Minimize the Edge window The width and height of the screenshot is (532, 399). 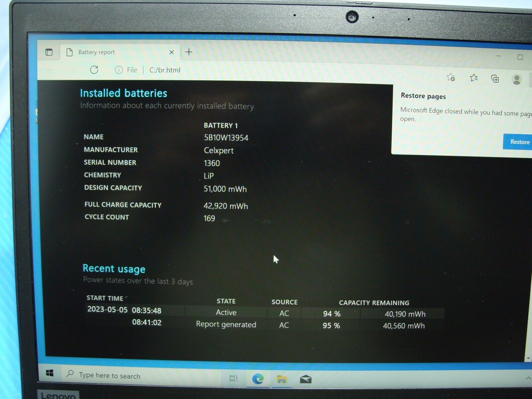point(498,56)
